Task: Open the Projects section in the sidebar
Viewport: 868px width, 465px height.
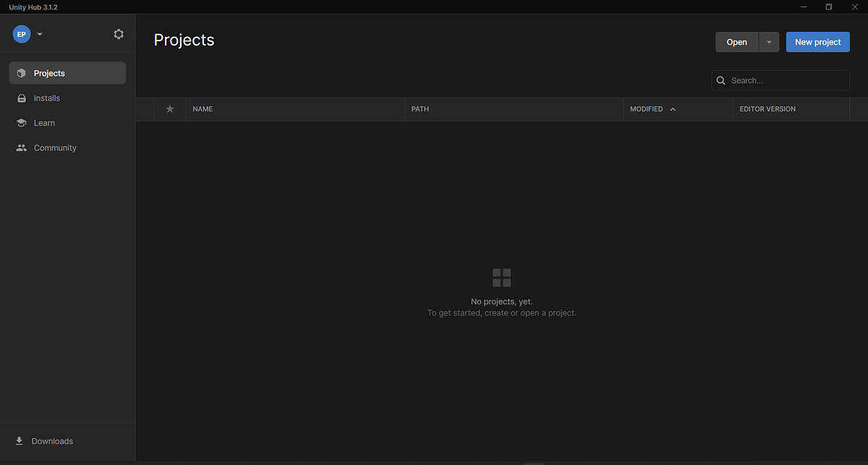Action: pos(48,72)
